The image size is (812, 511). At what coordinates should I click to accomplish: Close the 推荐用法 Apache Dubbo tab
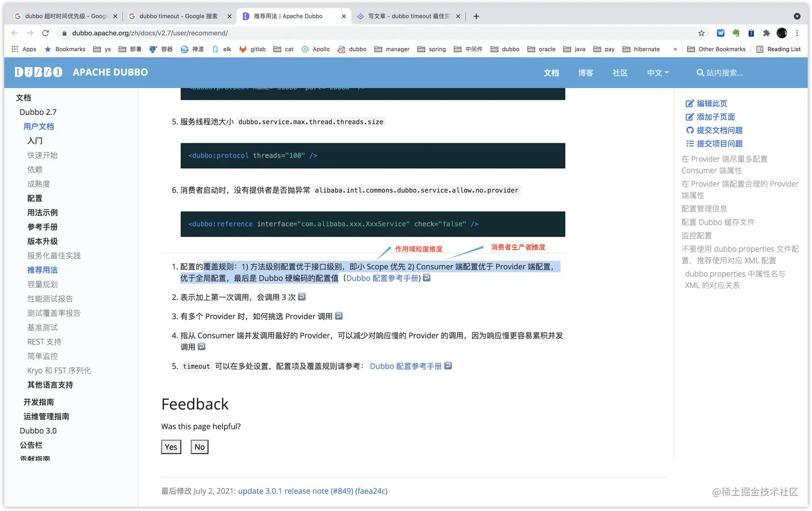pyautogui.click(x=344, y=16)
